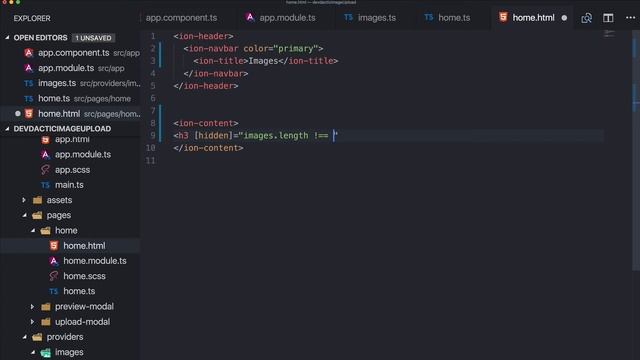The height and width of the screenshot is (360, 640).
Task: Collapse the images folder arrow under providers
Action: (33, 352)
